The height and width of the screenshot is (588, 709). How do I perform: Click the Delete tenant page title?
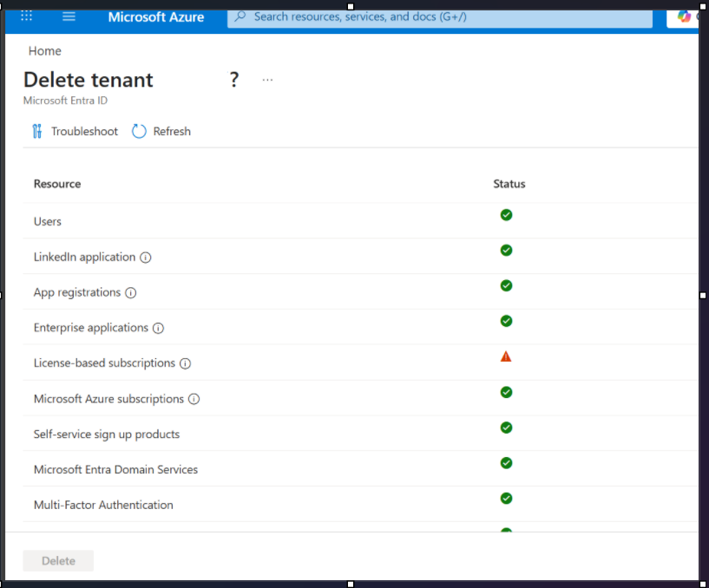tap(89, 80)
